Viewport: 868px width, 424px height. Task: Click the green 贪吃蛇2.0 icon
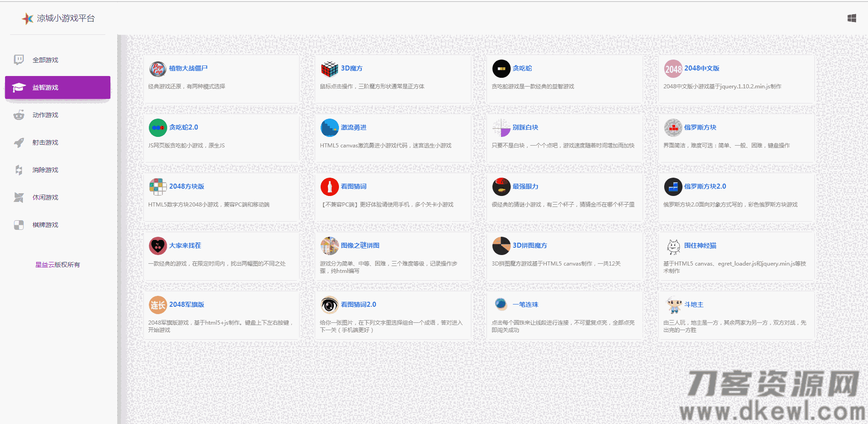tap(158, 128)
